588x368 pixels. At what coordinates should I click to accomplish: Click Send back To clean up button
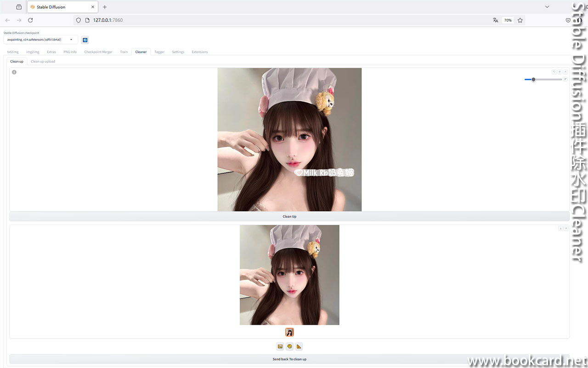point(289,359)
